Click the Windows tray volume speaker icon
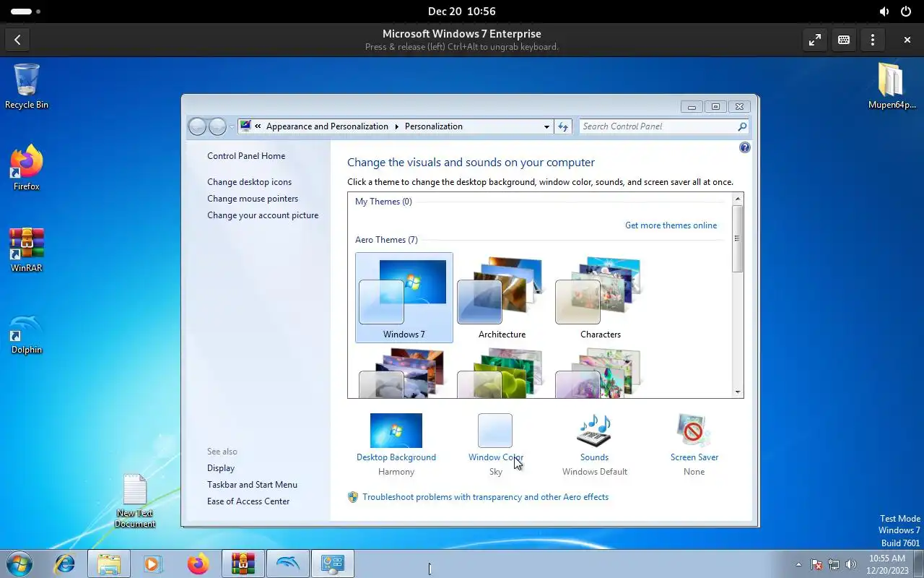The image size is (924, 578). 851,564
